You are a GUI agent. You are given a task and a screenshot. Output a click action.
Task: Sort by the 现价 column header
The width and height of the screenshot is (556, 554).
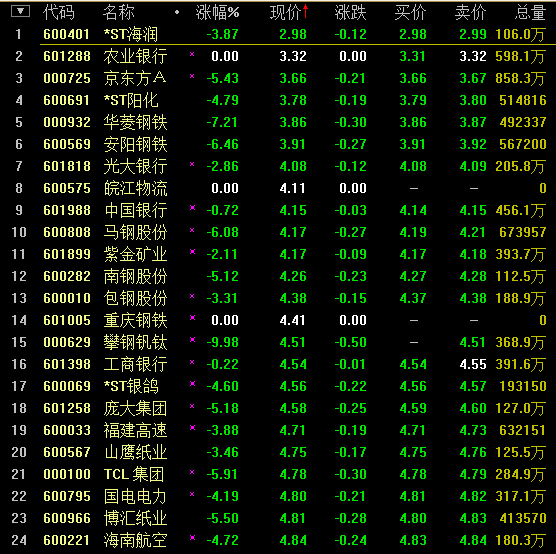pyautogui.click(x=285, y=12)
